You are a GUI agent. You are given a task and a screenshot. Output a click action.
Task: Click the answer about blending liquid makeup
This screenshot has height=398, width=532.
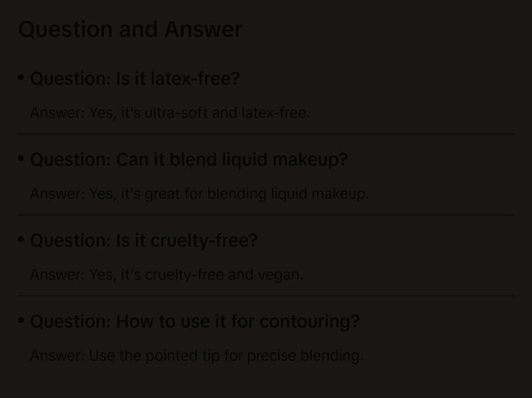199,194
